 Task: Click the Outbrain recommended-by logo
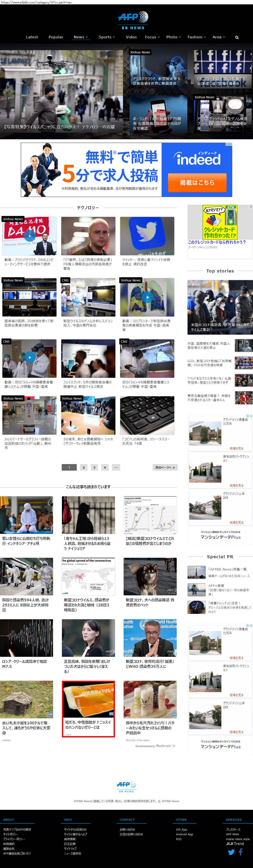point(164,746)
